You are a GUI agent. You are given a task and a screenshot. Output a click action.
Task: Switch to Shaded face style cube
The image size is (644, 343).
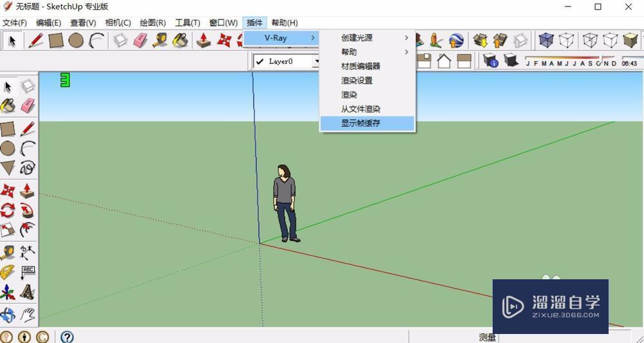click(x=630, y=41)
